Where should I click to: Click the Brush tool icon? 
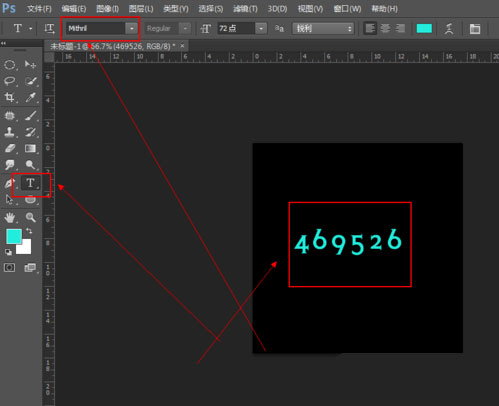(30, 116)
